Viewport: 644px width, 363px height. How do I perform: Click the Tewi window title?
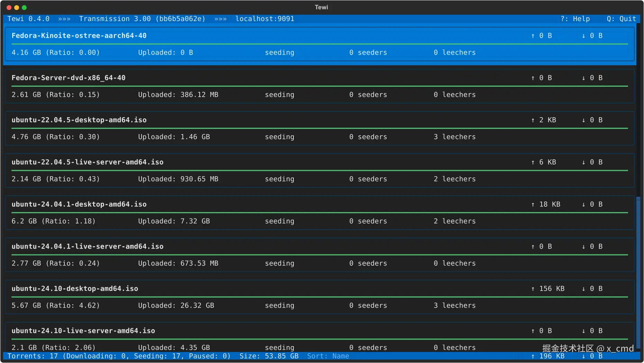coord(321,7)
